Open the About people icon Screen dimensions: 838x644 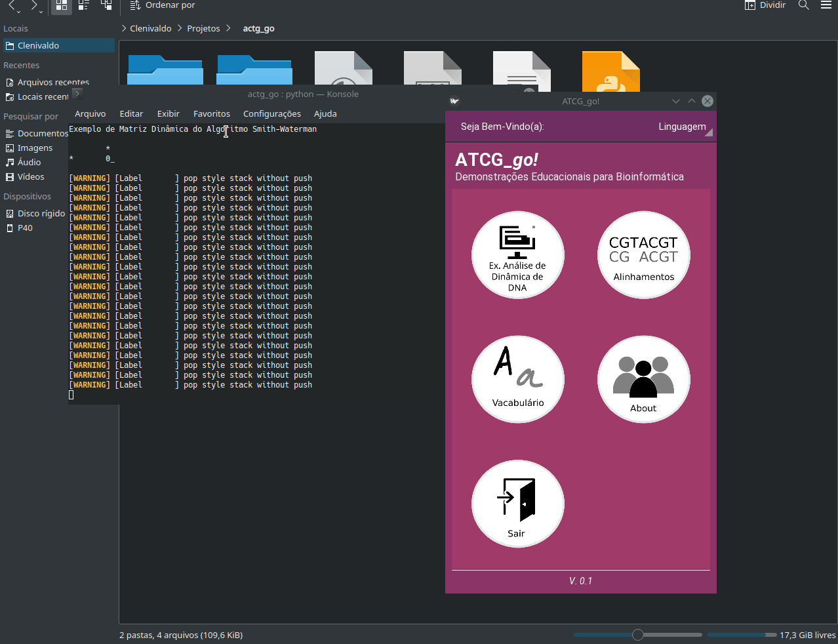[x=643, y=379]
